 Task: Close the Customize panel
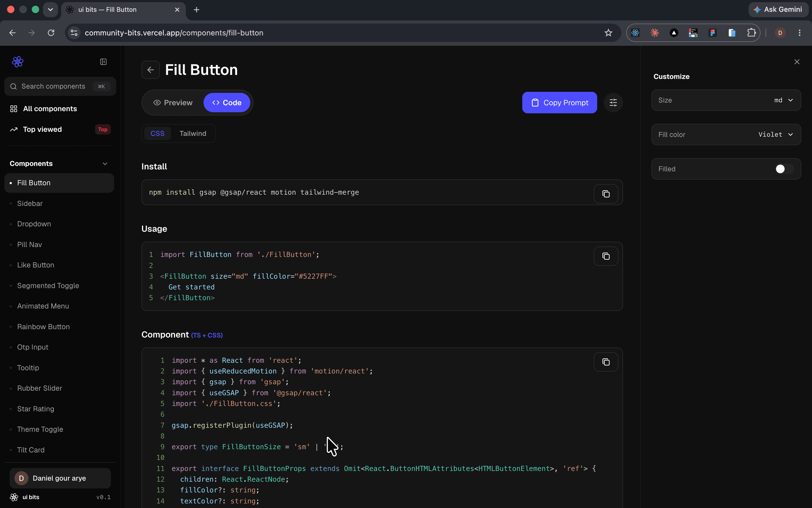(797, 62)
